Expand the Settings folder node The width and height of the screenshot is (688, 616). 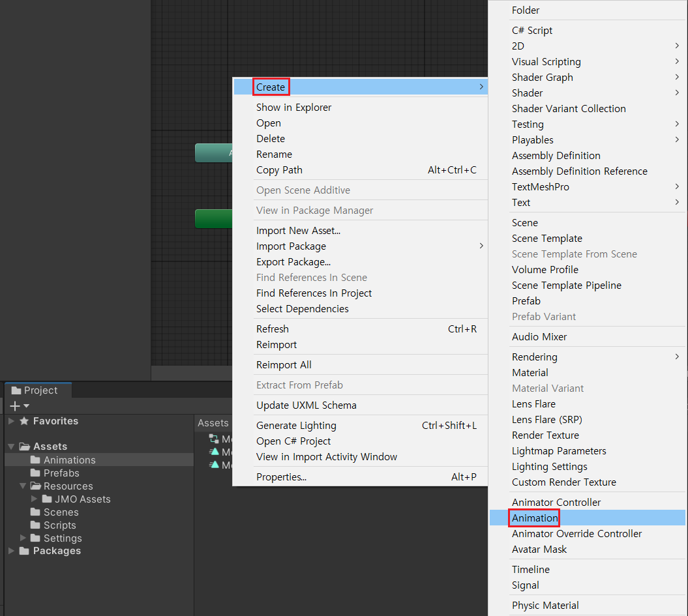[x=23, y=538]
